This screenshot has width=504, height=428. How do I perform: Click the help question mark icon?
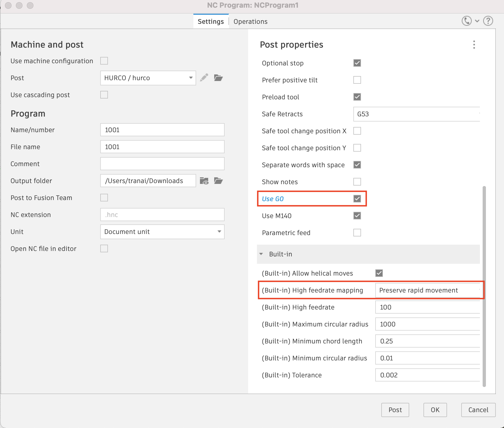click(488, 21)
